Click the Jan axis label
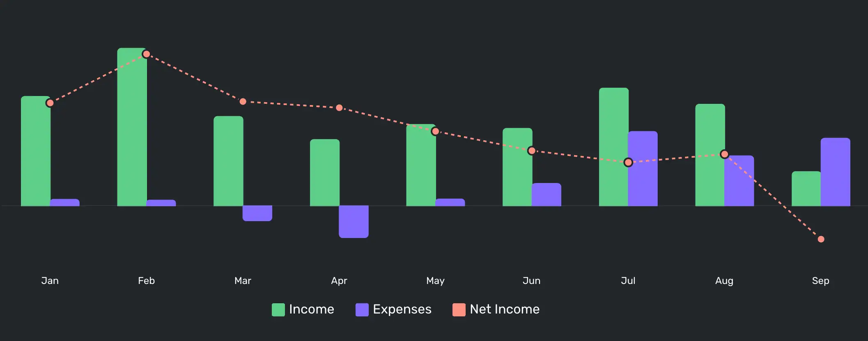 50,281
